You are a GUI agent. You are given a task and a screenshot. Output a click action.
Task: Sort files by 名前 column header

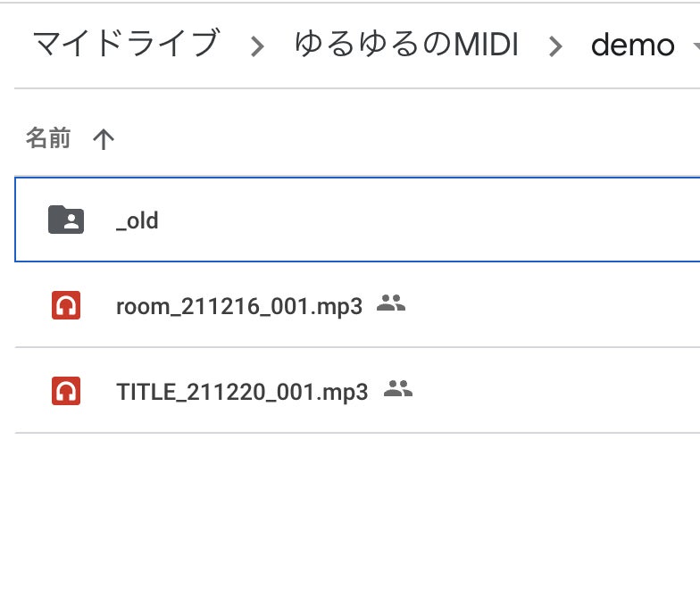48,138
